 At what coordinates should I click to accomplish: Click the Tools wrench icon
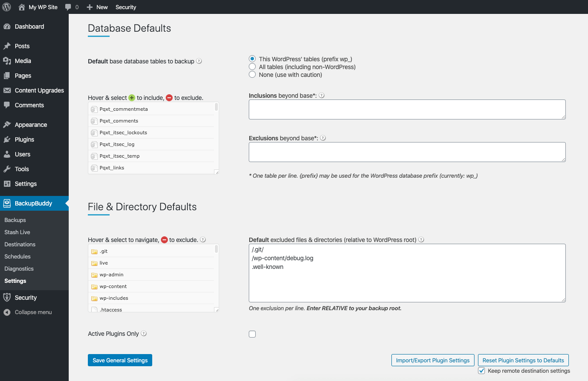coord(7,169)
